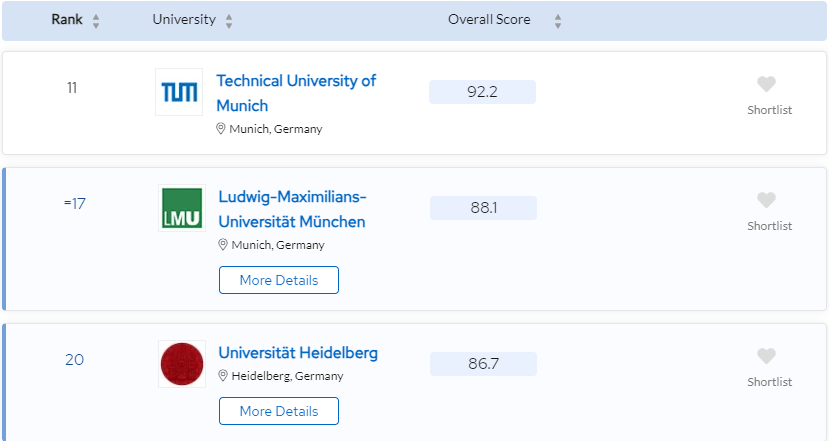Shortlist Technical University of Munich with heart
The image size is (829, 441).
(x=766, y=85)
